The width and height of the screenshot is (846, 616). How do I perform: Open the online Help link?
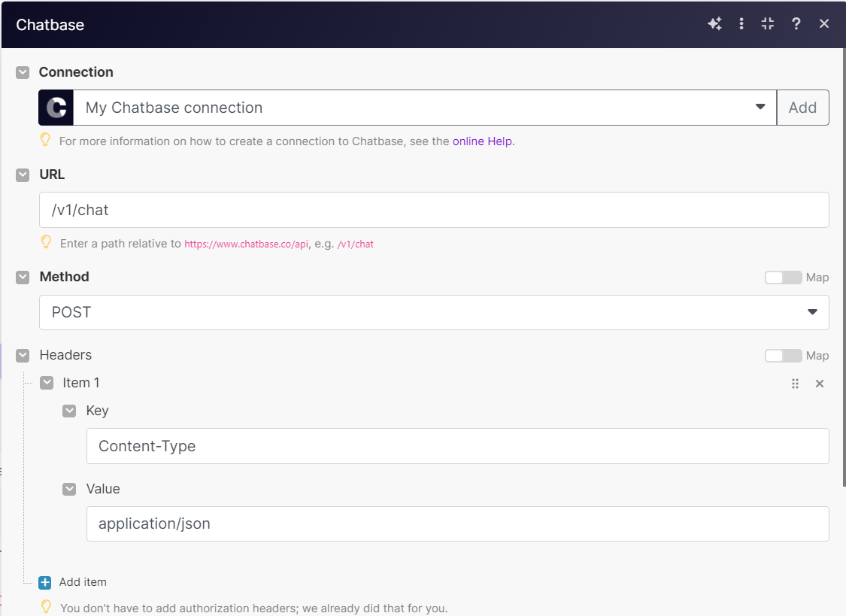click(x=482, y=141)
